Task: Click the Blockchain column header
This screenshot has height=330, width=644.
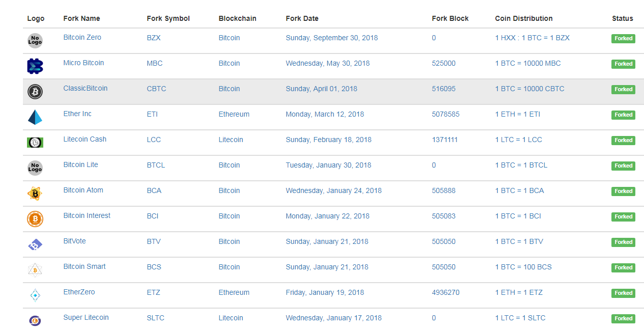Action: [237, 18]
